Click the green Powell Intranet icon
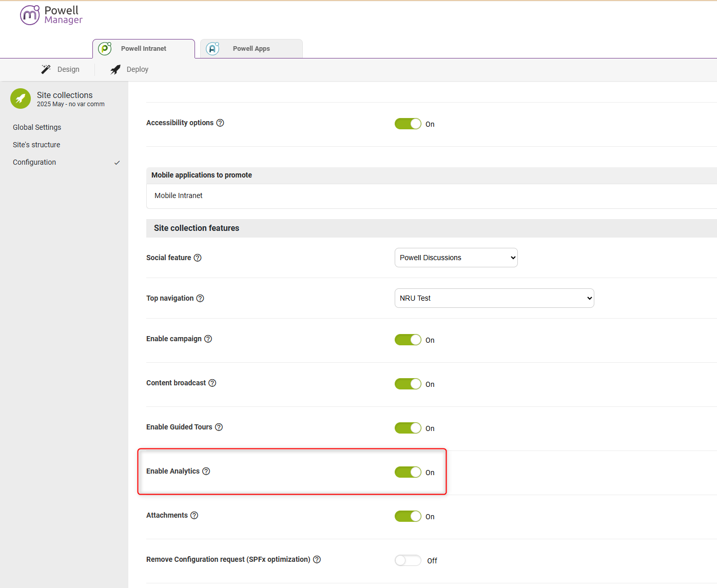 click(105, 48)
